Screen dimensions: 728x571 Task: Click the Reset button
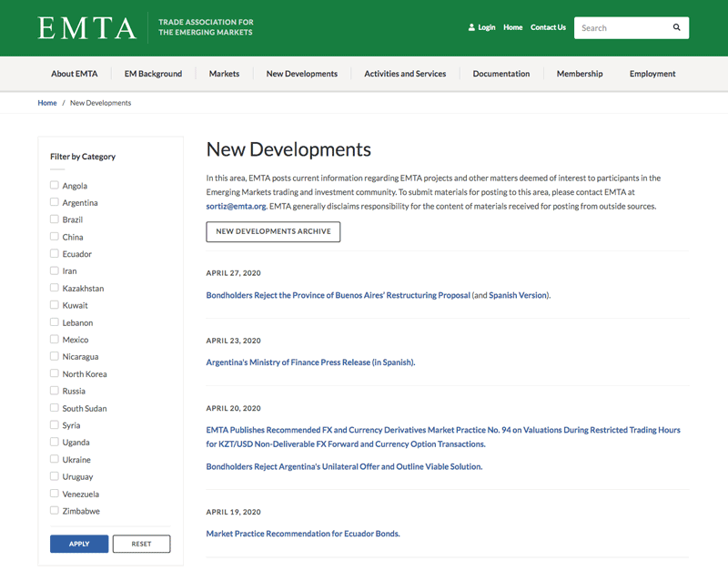point(141,544)
